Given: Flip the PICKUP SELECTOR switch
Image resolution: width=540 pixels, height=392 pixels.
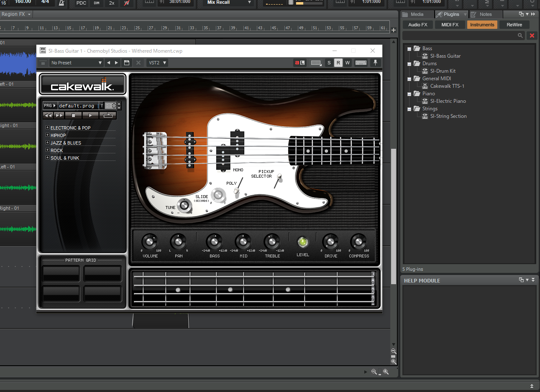Looking at the screenshot, I should (278, 181).
